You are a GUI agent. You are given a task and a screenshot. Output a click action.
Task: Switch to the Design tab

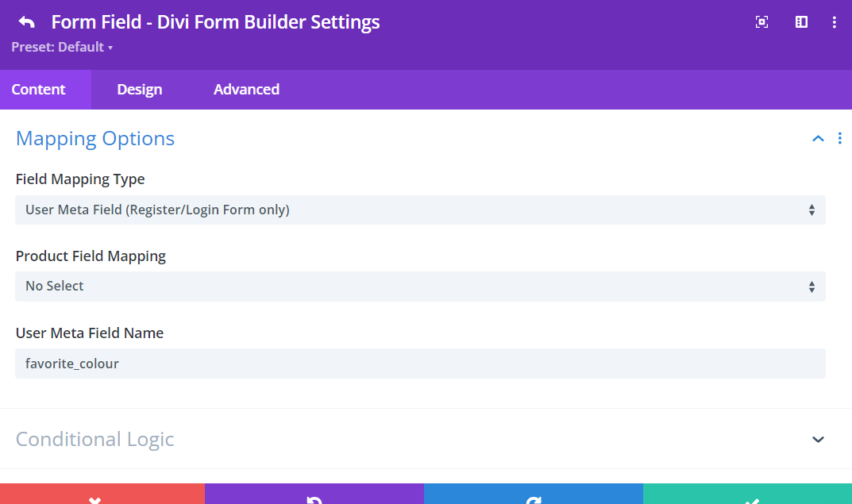(140, 90)
